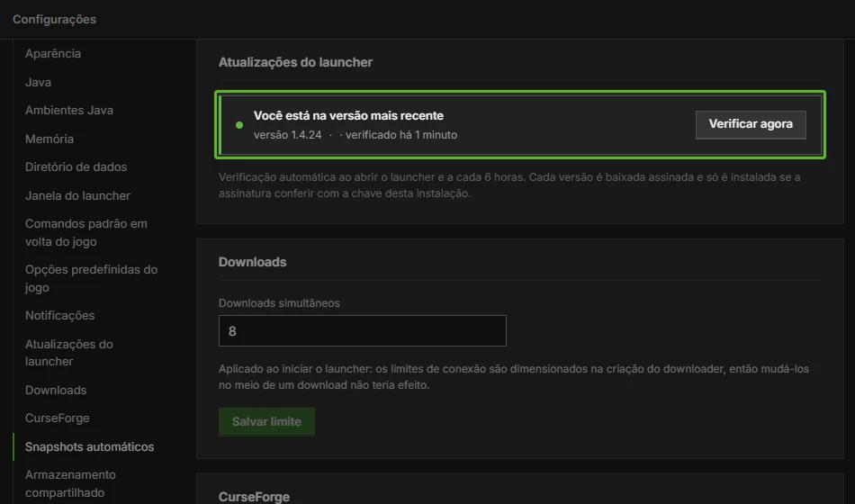Click the Atualizações do launcher heading
The height and width of the screenshot is (504, 855).
(295, 62)
